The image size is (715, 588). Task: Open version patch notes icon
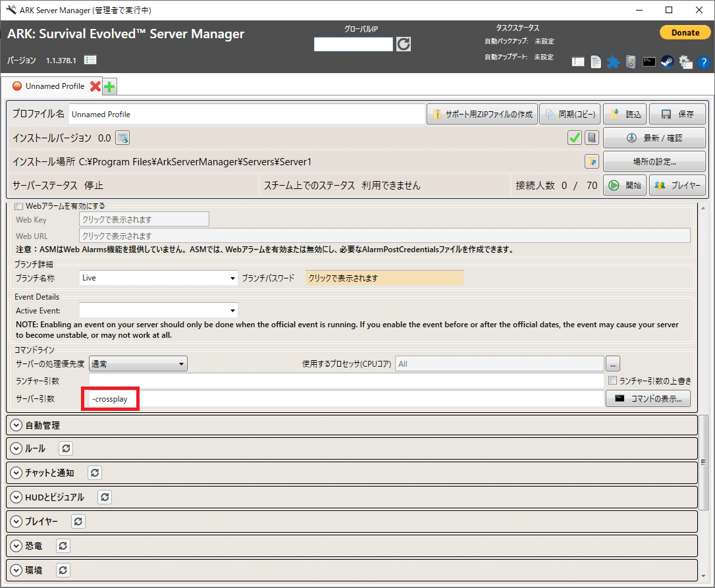click(90, 60)
